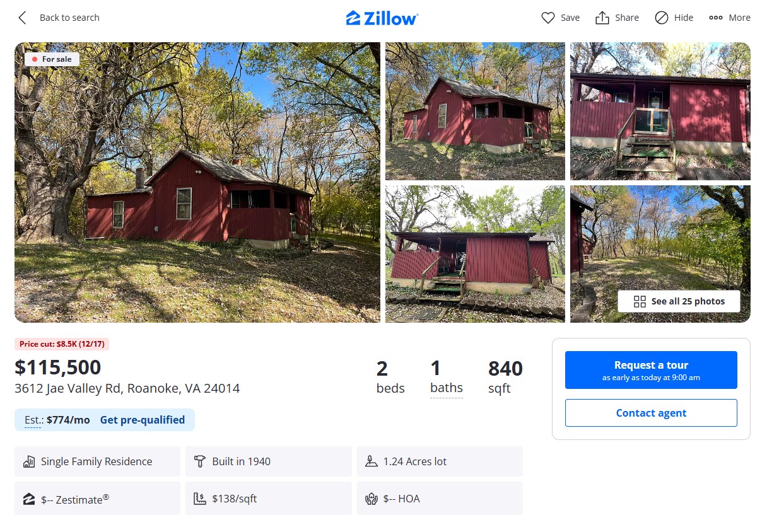Click the Hide circle-slash icon
This screenshot has width=767, height=532.
662,18
